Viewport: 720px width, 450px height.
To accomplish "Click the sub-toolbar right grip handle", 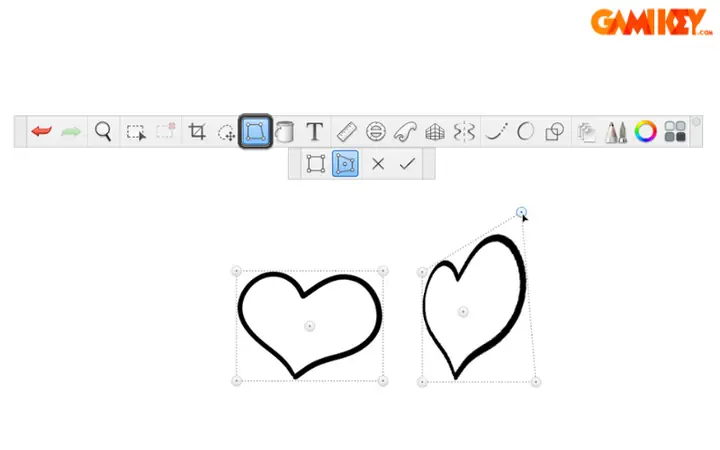I will 428,164.
